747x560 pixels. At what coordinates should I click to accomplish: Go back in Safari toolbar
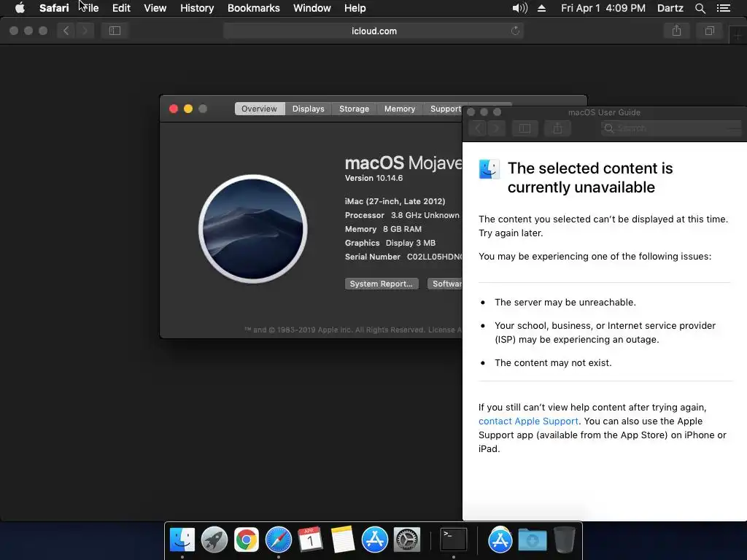click(66, 31)
